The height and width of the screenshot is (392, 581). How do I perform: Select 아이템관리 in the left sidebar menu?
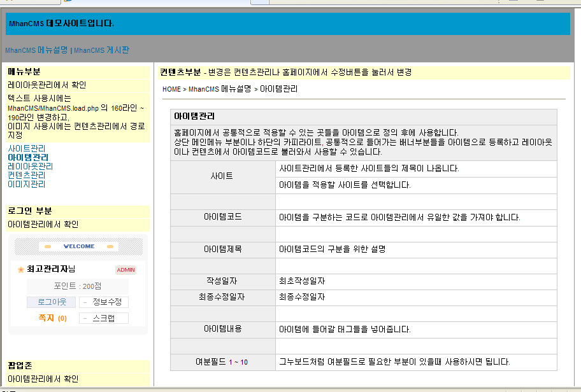(27, 157)
